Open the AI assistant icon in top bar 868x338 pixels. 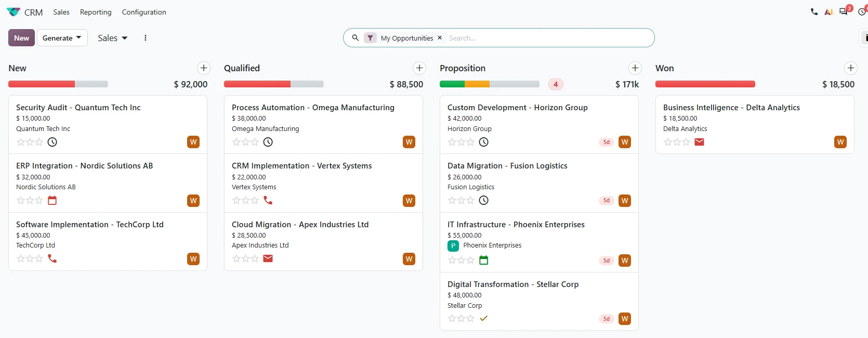[x=828, y=12]
